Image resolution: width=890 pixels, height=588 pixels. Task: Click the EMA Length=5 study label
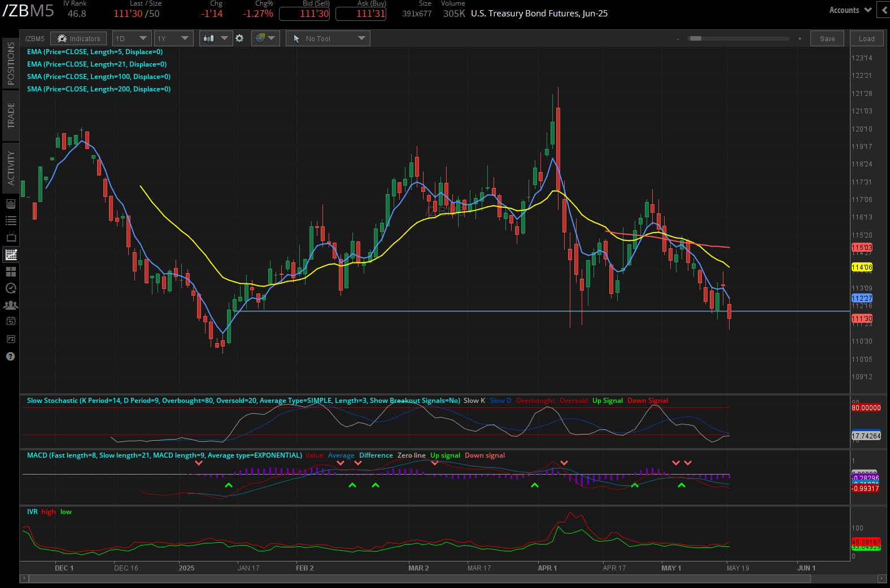[95, 52]
